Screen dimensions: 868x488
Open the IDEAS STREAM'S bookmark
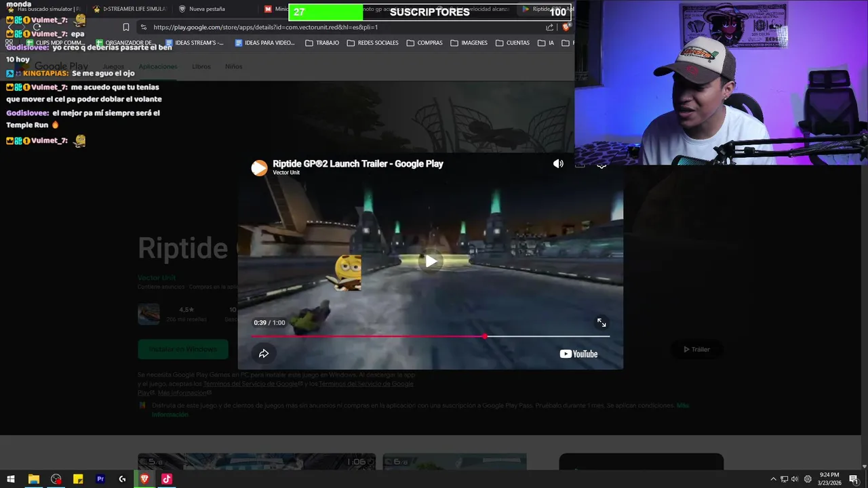(x=195, y=43)
